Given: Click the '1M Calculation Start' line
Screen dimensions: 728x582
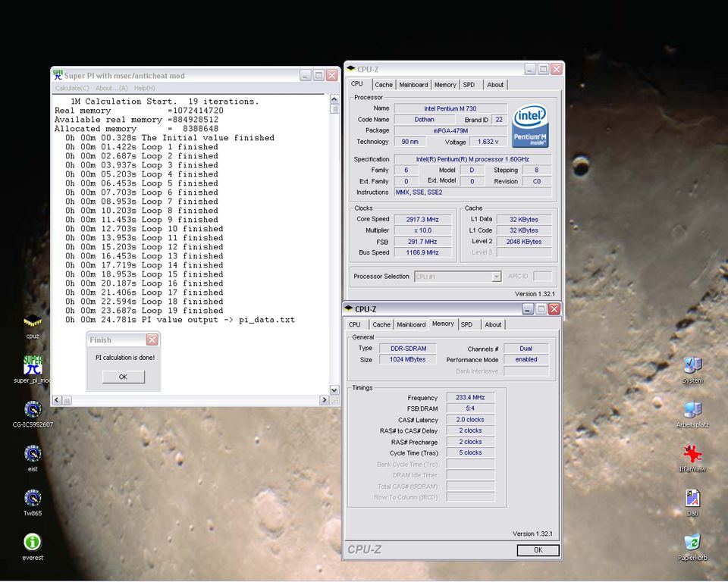Looking at the screenshot, I should pos(165,102).
